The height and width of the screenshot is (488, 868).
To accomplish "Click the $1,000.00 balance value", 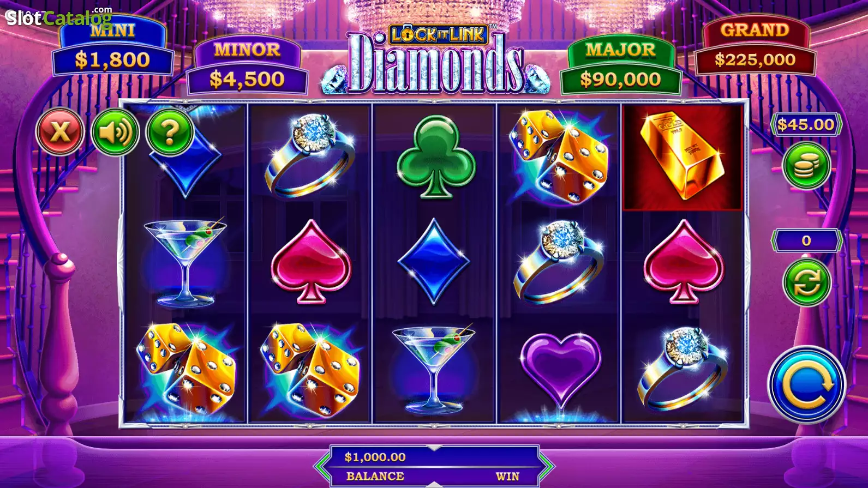I will point(375,457).
